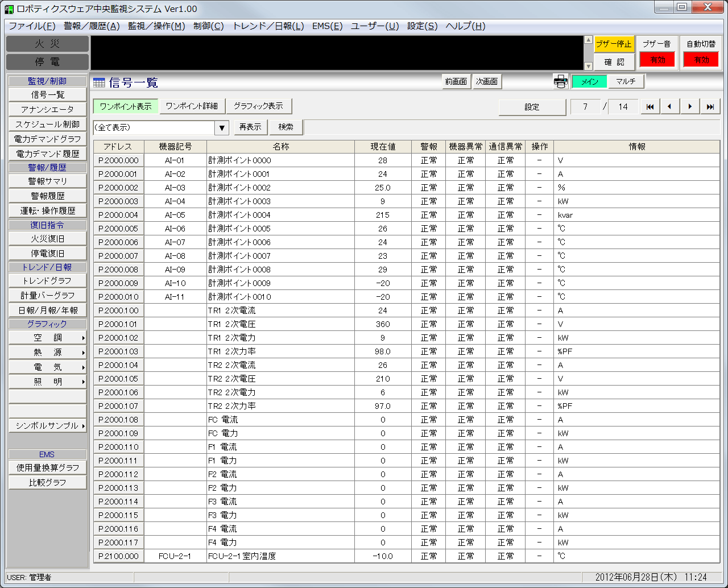The width and height of the screenshot is (728, 588).
Task: Switch to マルチ display mode
Action: 626,82
